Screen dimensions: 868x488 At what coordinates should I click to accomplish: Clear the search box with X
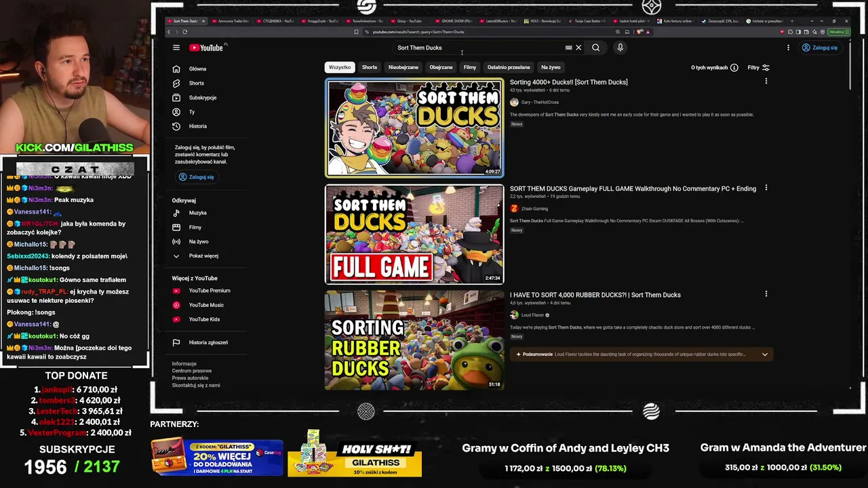pos(578,47)
